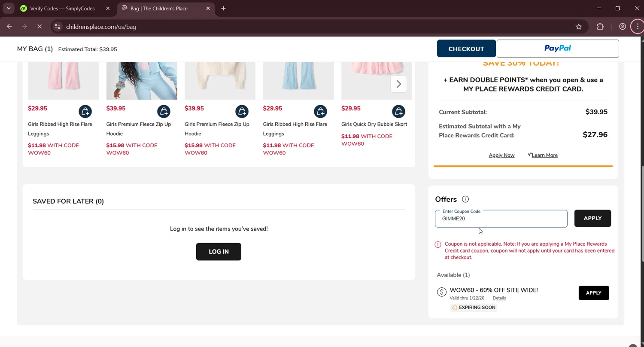Close the Bag Children's Place tab
This screenshot has height=347, width=644.
coord(208,8)
